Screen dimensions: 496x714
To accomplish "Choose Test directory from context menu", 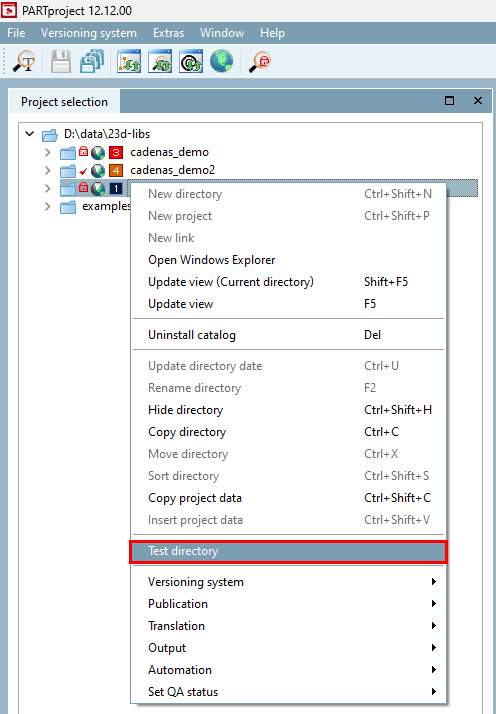I will pos(288,551).
